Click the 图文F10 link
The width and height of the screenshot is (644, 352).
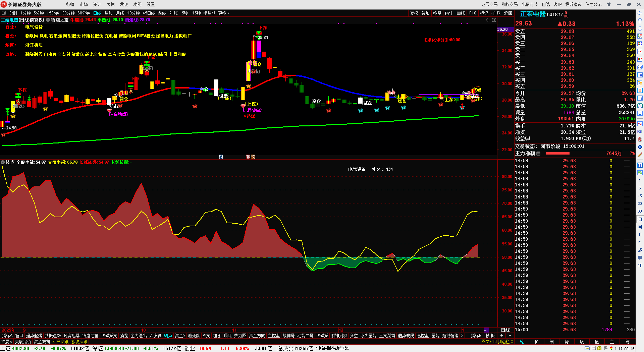coord(489,342)
